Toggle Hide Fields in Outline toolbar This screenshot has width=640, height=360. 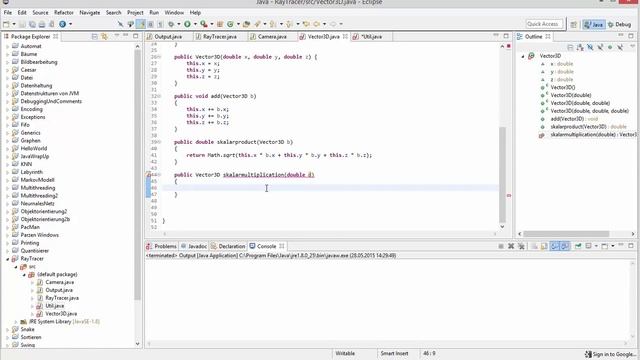590,47
